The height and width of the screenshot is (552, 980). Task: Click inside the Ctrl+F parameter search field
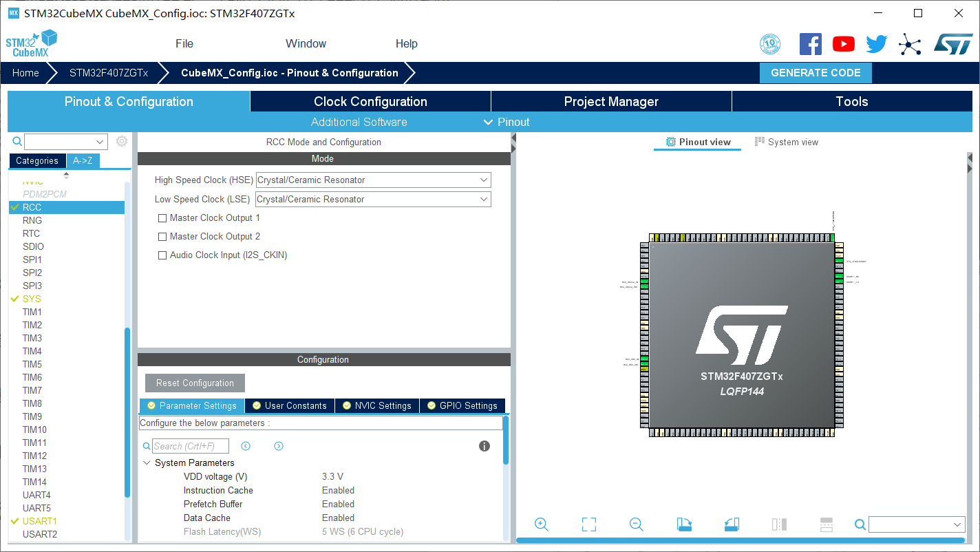pyautogui.click(x=191, y=446)
